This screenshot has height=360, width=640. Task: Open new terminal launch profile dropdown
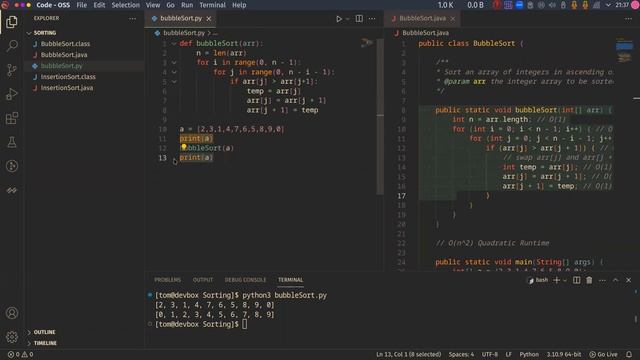(x=565, y=280)
